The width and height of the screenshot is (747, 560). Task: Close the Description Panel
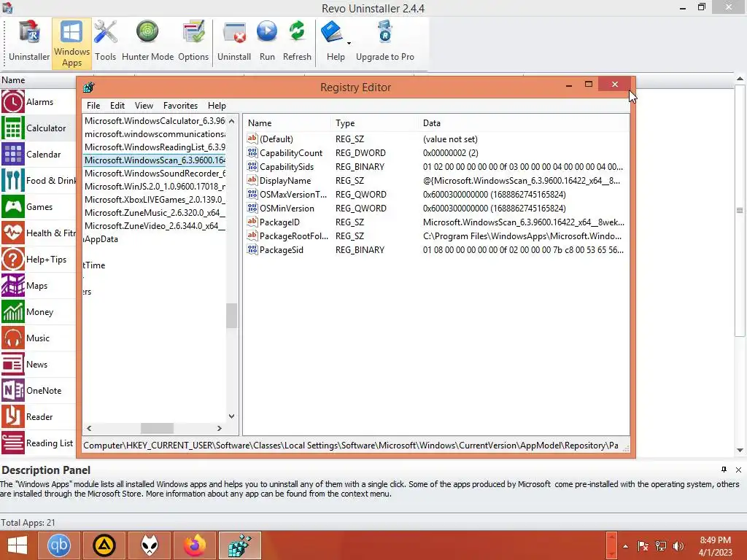point(738,470)
